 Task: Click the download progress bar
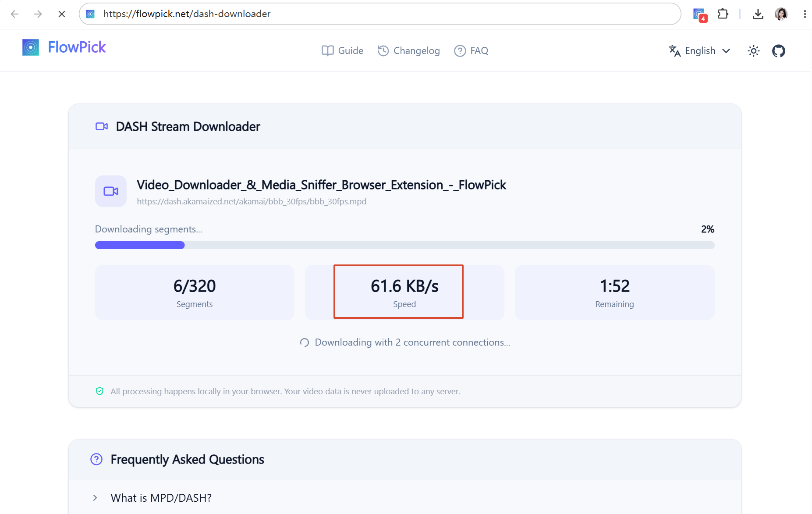(x=404, y=245)
